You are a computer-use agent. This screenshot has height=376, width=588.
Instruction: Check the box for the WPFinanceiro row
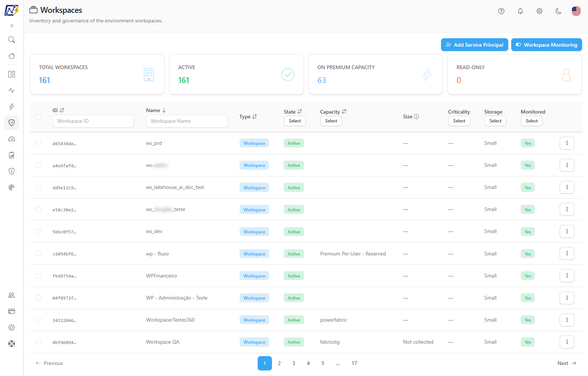38,276
